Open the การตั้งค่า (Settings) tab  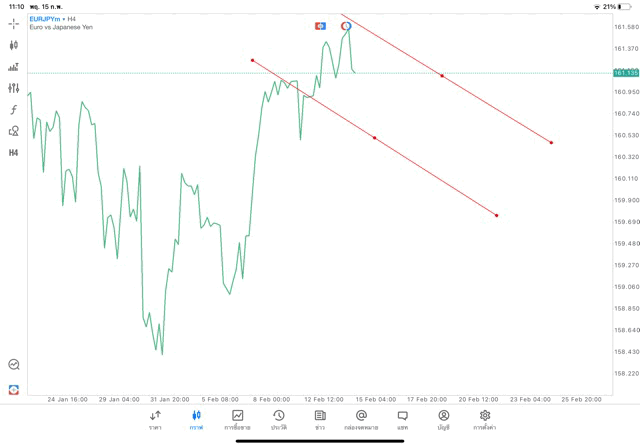[485, 419]
